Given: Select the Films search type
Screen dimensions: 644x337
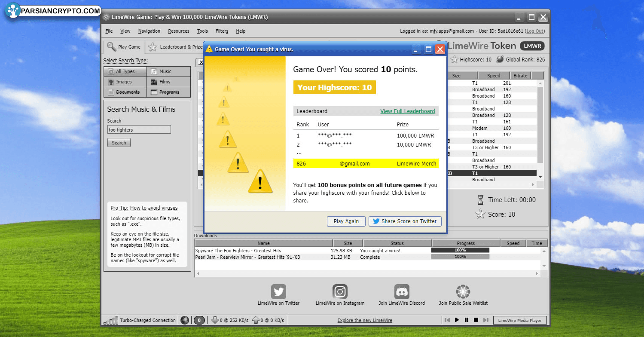Looking at the screenshot, I should [169, 82].
